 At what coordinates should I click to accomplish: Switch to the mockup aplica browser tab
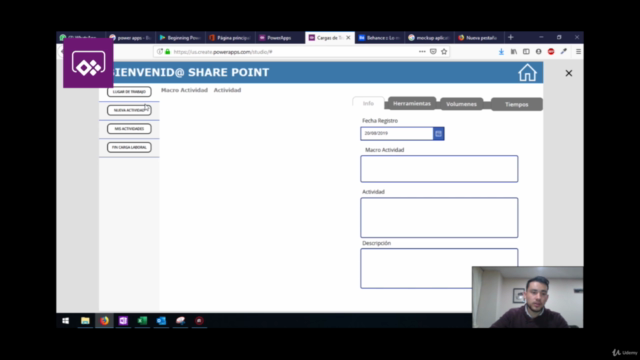pyautogui.click(x=429, y=38)
